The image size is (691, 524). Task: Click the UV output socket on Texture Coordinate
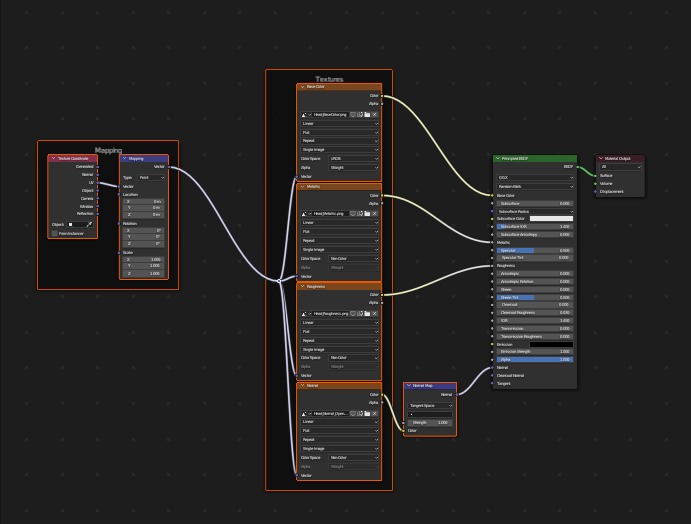pos(97,182)
